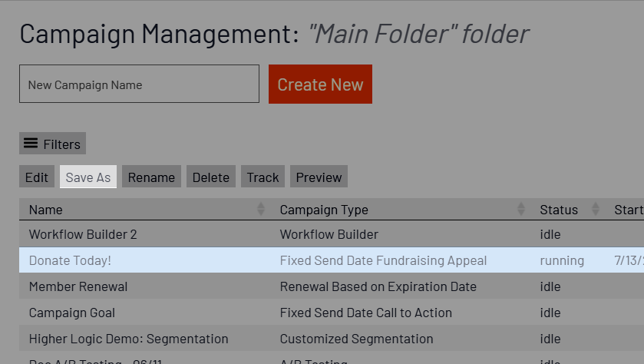This screenshot has height=364, width=644.
Task: Sort by Name column arrows
Action: coord(261,209)
